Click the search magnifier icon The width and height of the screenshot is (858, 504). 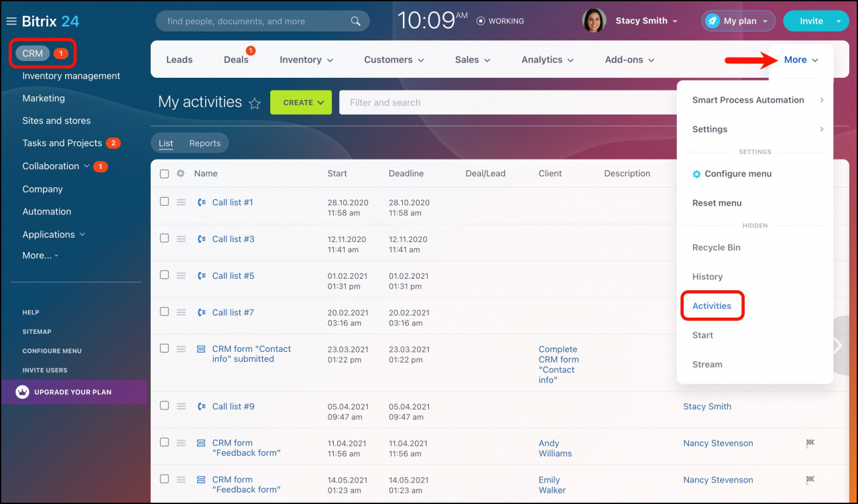(x=356, y=21)
